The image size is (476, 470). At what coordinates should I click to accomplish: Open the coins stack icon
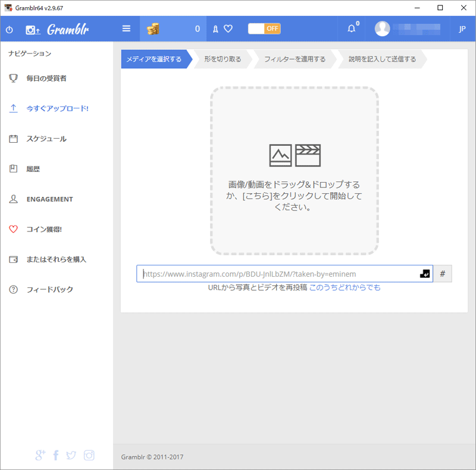[x=153, y=29]
